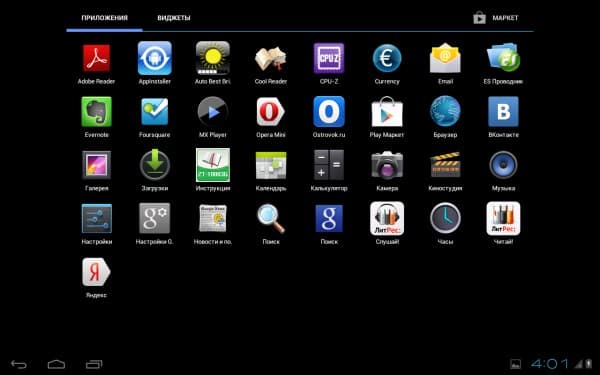Open Auto Best Brightness app

pos(213,59)
